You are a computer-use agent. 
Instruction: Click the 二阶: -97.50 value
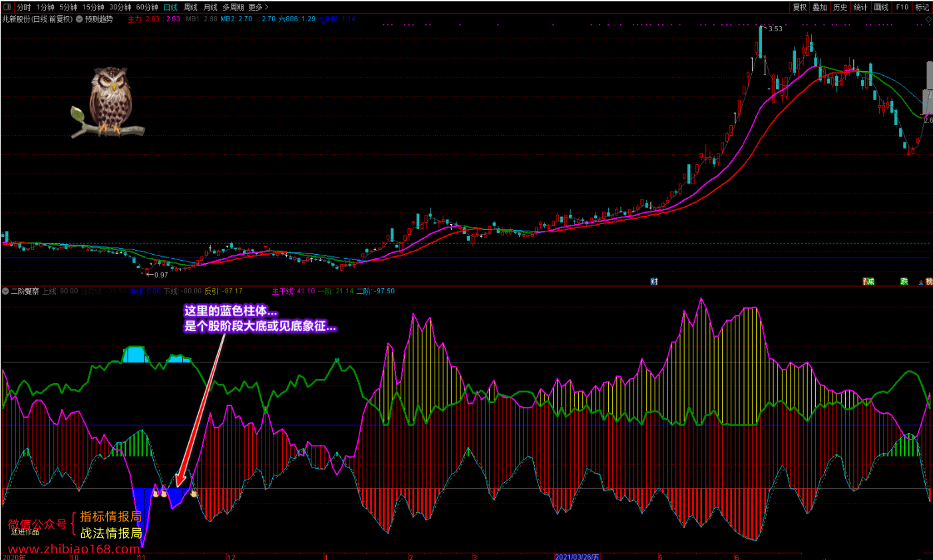(375, 291)
